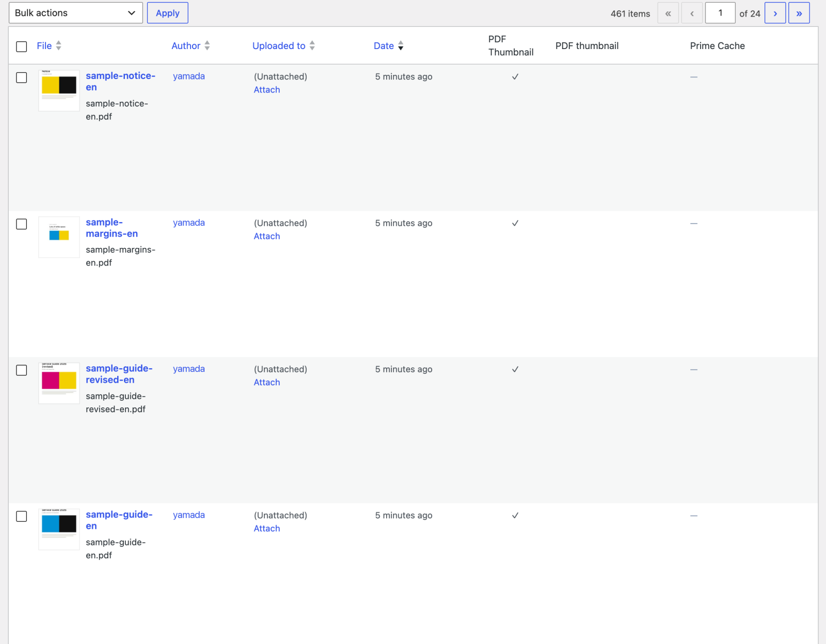Open the sample-guide-en thumbnail

[x=59, y=529]
